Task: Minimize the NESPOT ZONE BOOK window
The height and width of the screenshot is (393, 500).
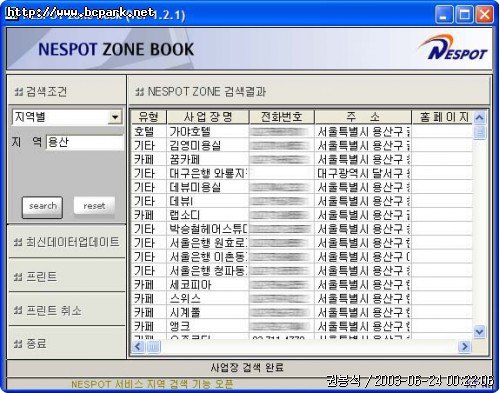Action: coord(444,15)
